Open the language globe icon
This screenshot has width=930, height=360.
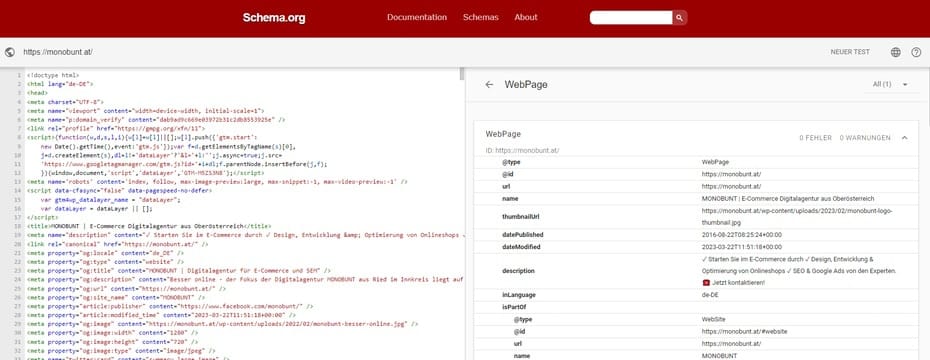tap(896, 52)
